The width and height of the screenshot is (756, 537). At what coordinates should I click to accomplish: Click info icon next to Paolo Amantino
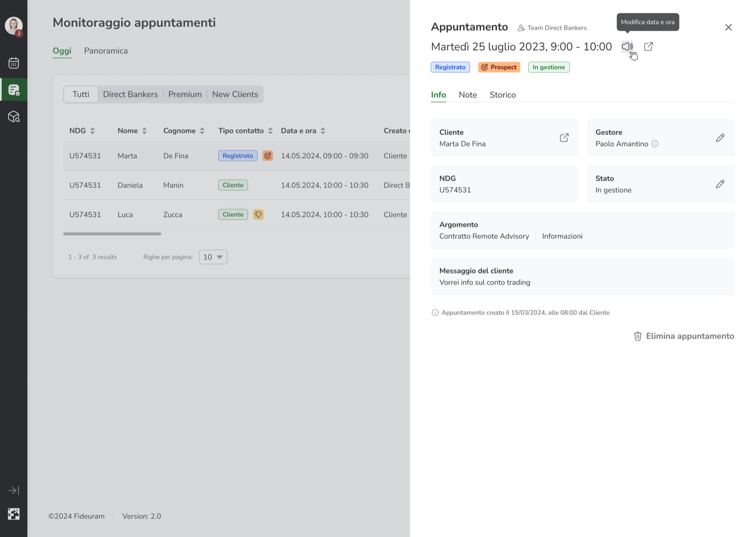point(655,144)
